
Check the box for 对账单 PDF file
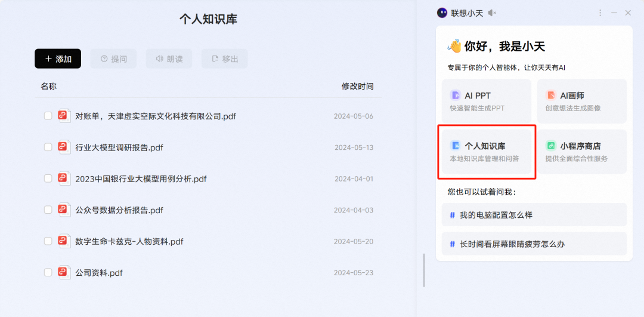click(x=48, y=116)
